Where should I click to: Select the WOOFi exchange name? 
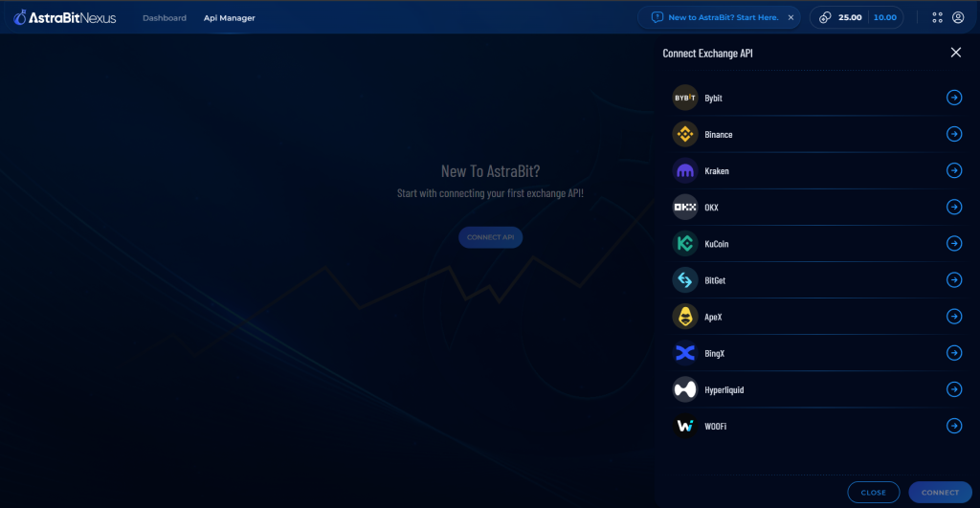(715, 426)
